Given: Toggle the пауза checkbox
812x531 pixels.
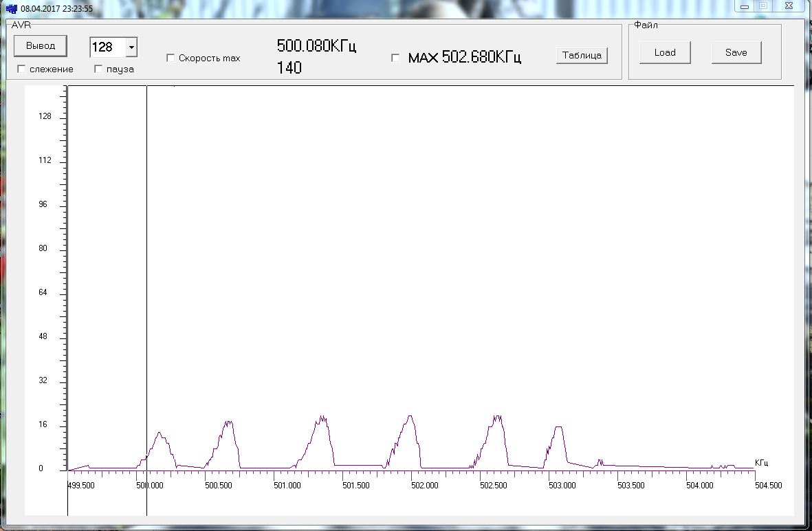Looking at the screenshot, I should (98, 69).
